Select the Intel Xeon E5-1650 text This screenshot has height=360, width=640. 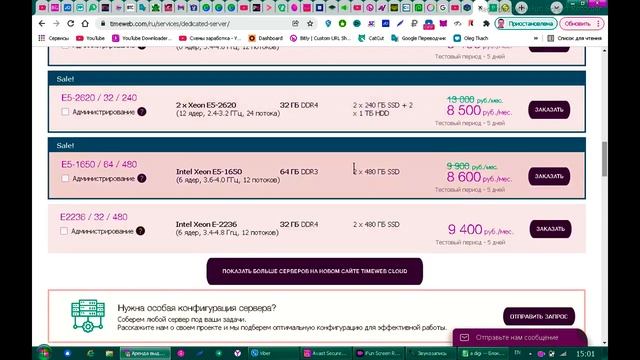click(209, 171)
